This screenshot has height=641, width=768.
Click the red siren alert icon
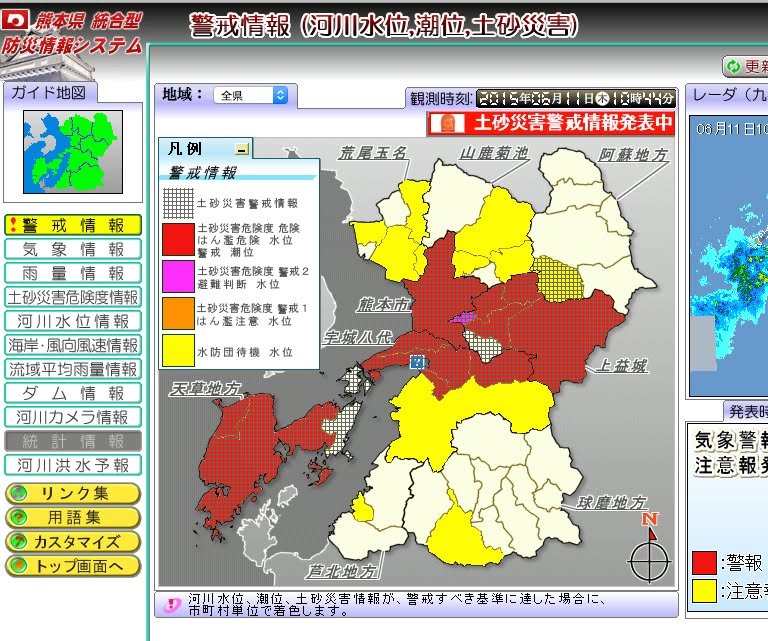(x=446, y=124)
